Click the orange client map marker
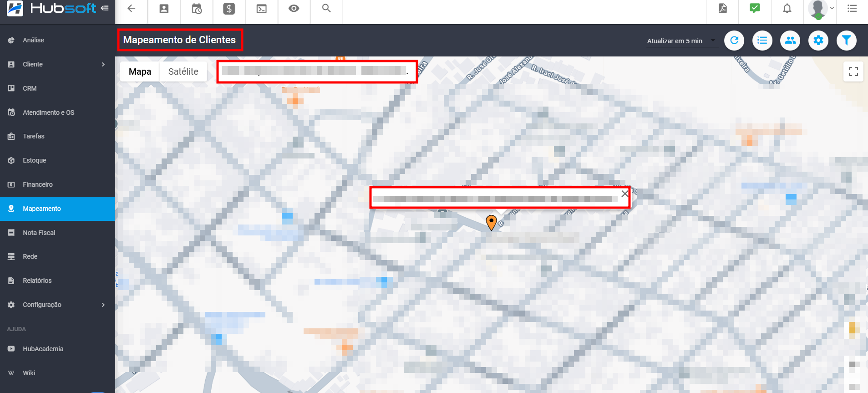This screenshot has width=868, height=393. 491,223
